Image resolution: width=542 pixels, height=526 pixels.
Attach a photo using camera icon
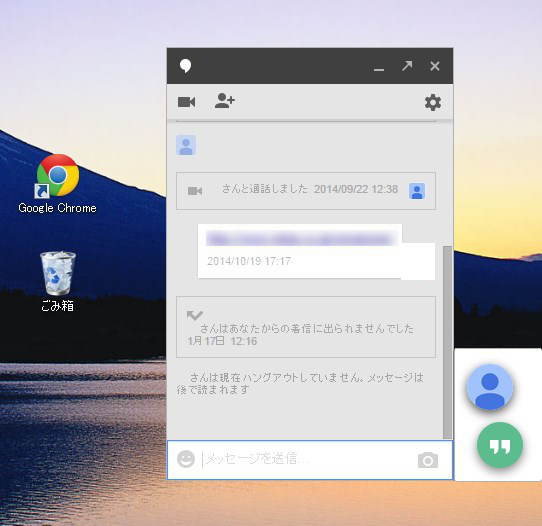[x=428, y=460]
